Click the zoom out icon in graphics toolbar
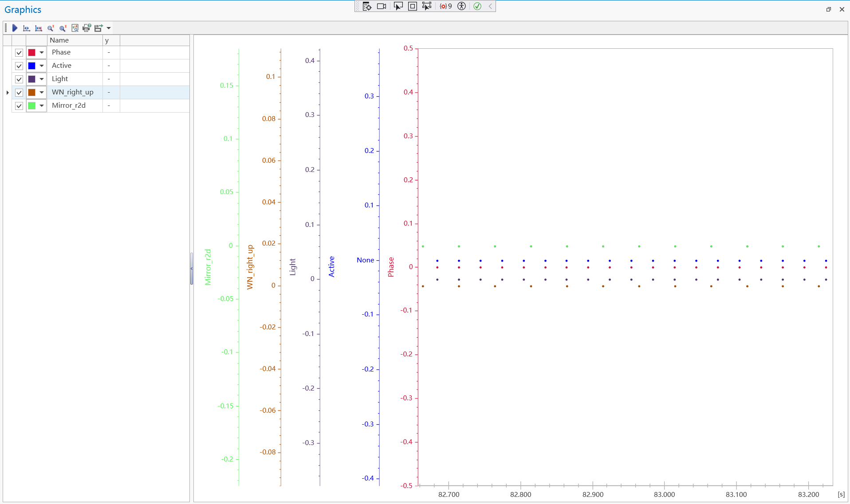Screen dimensions: 850x504 tap(51, 28)
